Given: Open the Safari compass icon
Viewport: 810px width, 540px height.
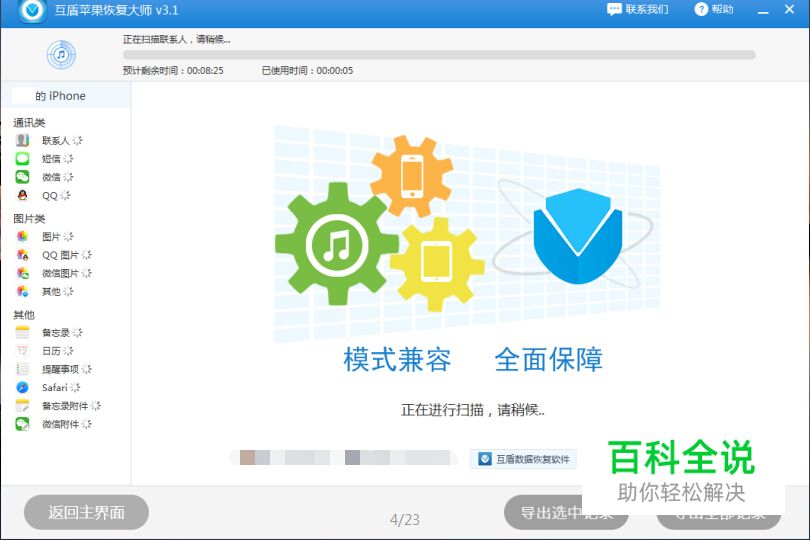Looking at the screenshot, I should 22,388.
